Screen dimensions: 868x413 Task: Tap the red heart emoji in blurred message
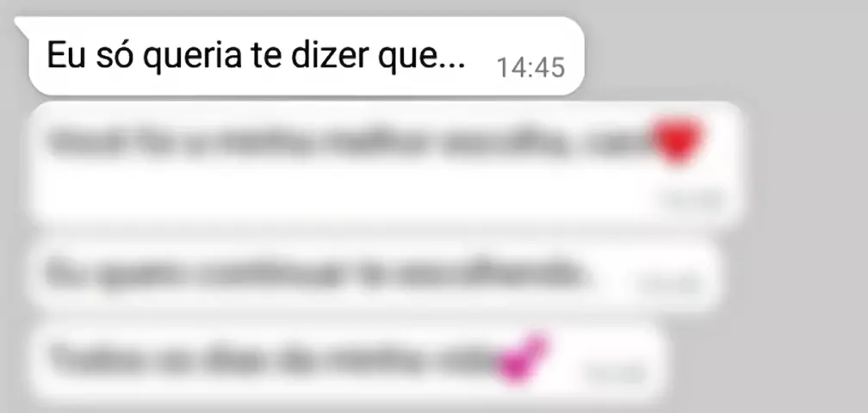click(679, 140)
